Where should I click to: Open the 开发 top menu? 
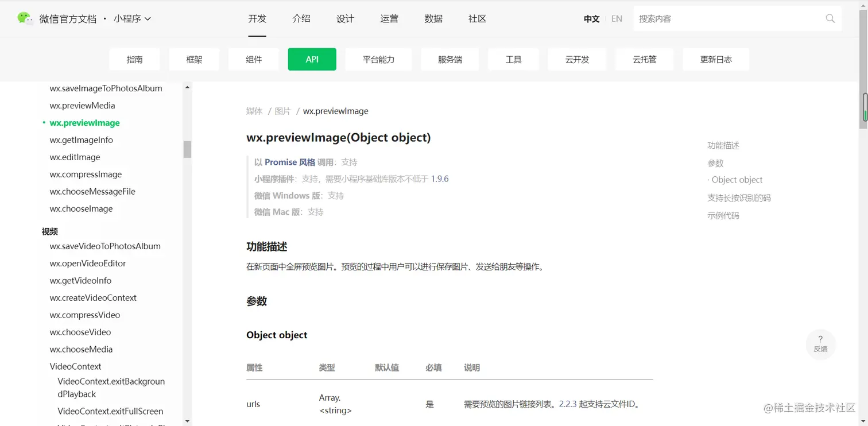257,18
